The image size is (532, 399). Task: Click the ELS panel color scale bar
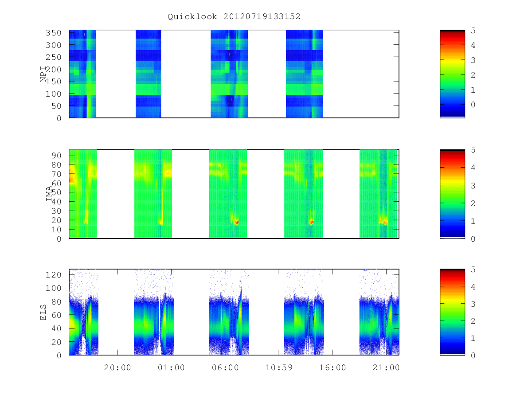coord(452,312)
